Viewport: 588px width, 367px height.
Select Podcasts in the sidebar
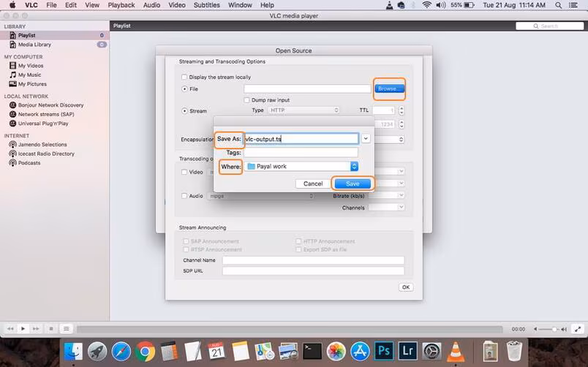pyautogui.click(x=29, y=163)
